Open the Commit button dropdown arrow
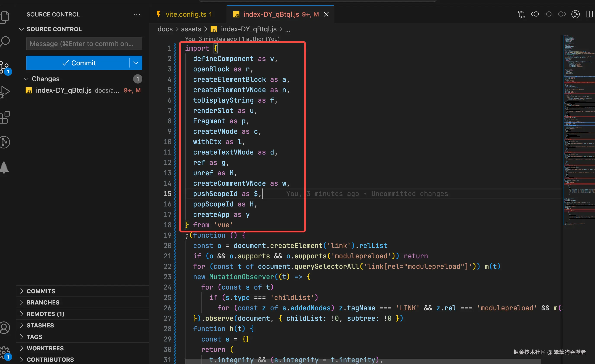 coord(136,63)
